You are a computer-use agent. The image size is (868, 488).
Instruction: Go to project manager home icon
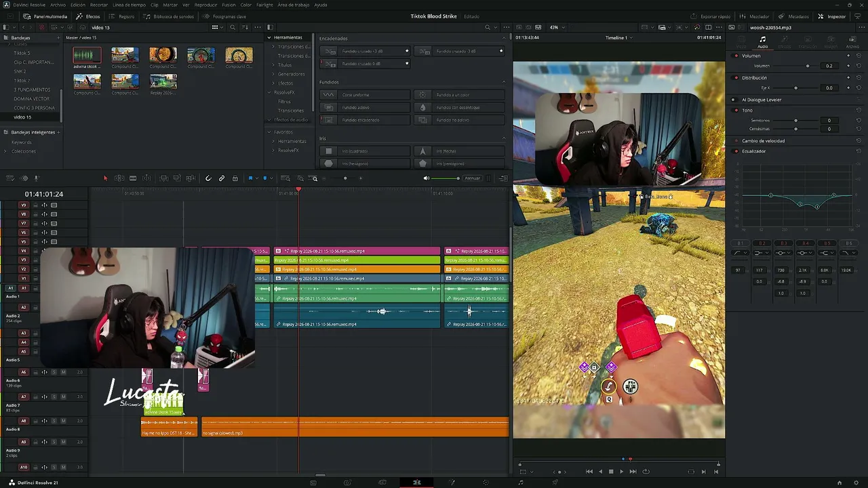click(840, 483)
